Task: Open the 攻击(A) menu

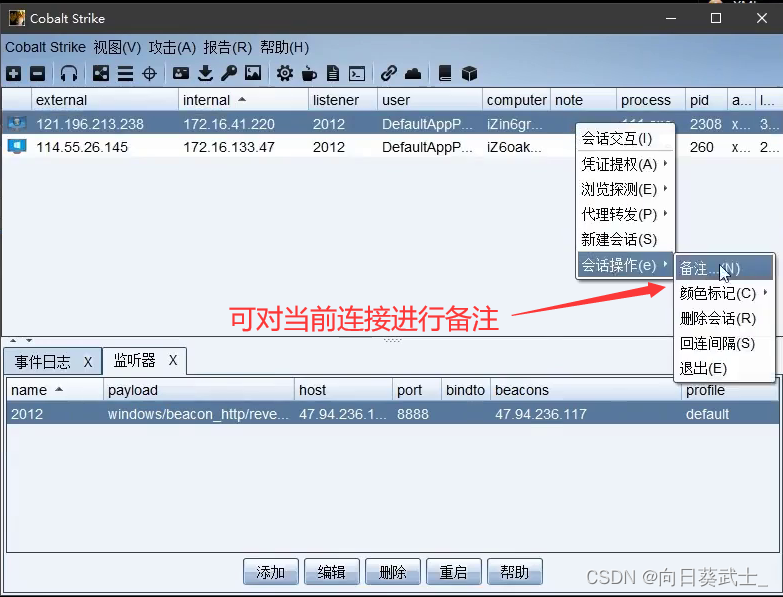Action: (x=172, y=47)
